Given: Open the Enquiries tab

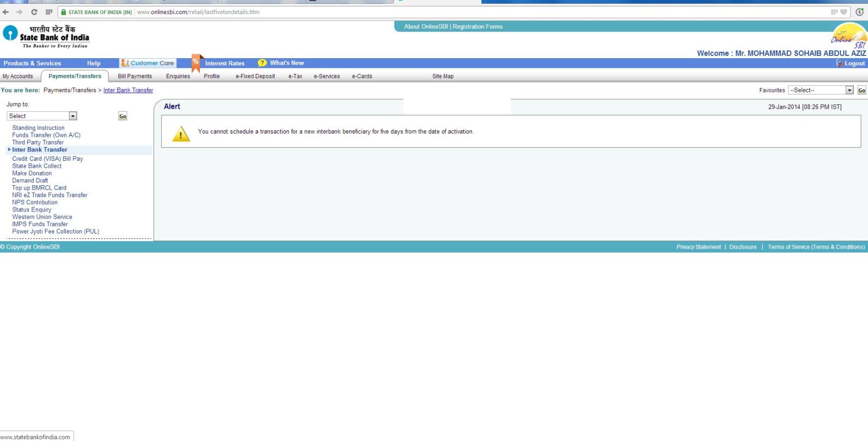Looking at the screenshot, I should coord(178,77).
